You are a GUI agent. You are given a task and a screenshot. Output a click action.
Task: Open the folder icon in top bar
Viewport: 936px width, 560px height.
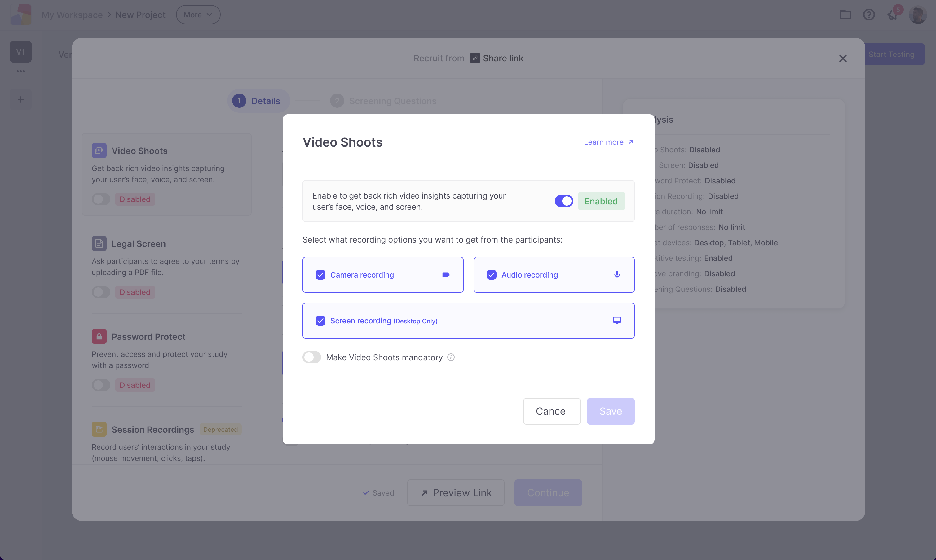pos(845,15)
